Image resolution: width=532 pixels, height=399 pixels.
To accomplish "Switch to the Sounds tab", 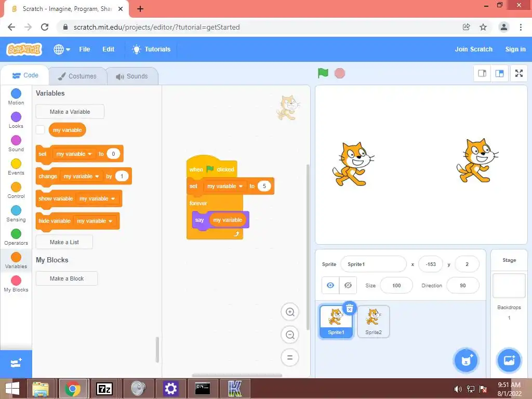I will pyautogui.click(x=132, y=76).
